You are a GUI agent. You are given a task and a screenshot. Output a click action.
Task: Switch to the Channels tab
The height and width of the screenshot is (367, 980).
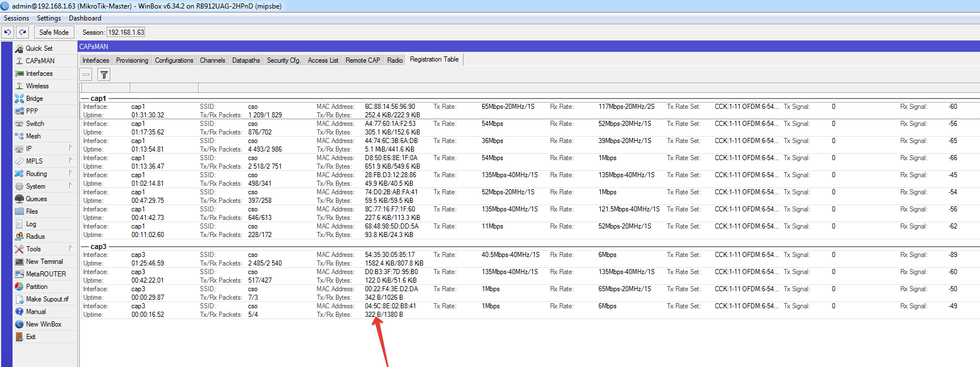click(212, 60)
